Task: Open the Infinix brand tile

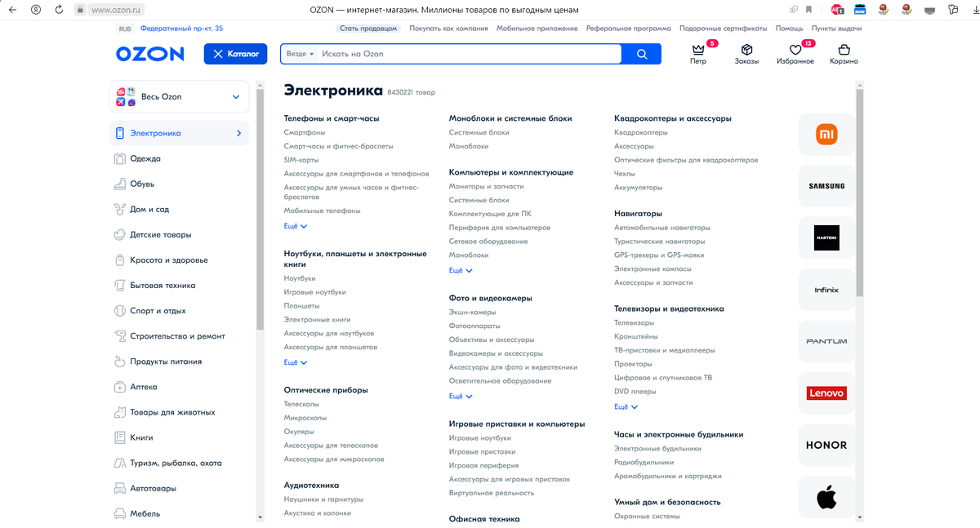Action: pyautogui.click(x=826, y=290)
